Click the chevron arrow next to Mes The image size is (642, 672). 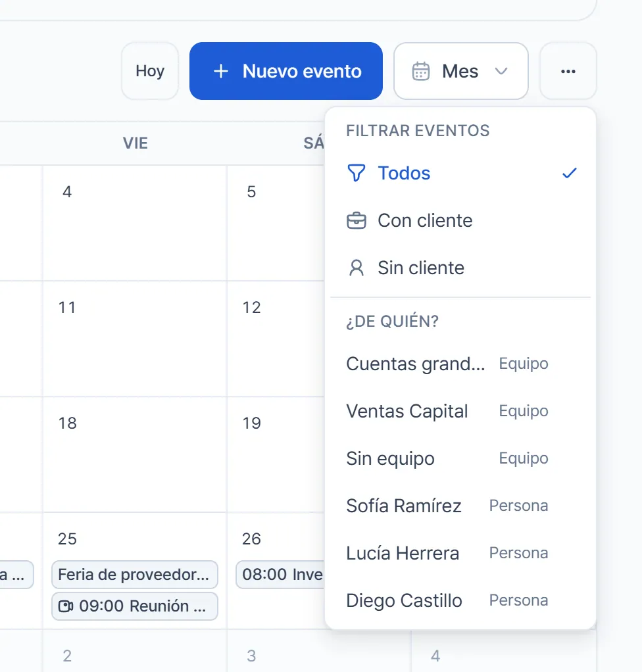click(x=501, y=71)
